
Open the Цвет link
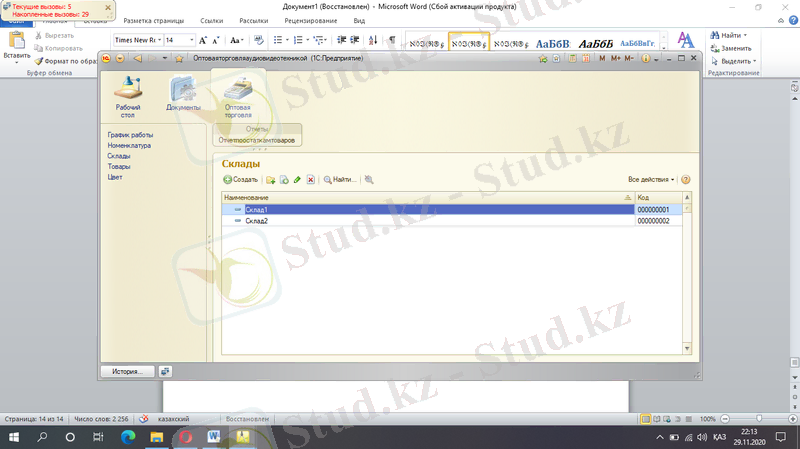[115, 177]
